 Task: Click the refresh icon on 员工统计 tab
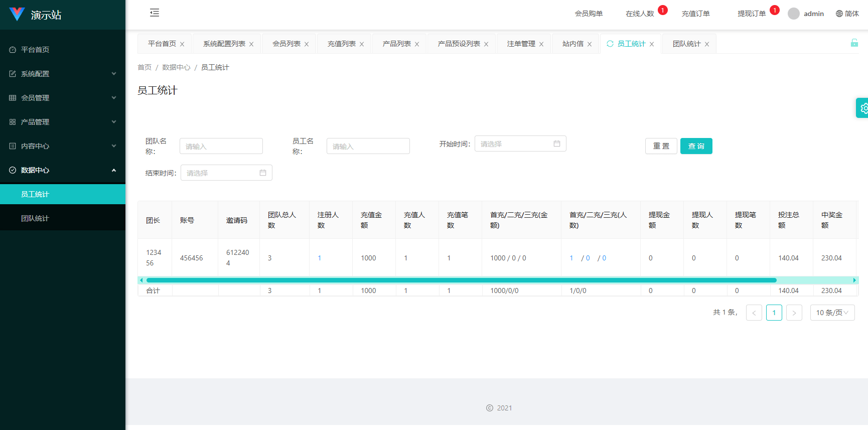(x=610, y=44)
